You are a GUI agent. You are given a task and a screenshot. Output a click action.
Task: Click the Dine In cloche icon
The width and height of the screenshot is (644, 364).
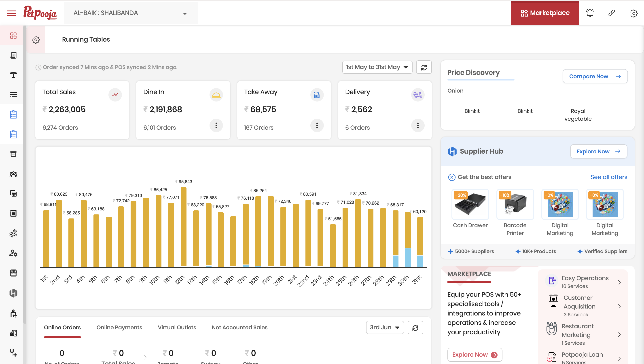coord(216,95)
